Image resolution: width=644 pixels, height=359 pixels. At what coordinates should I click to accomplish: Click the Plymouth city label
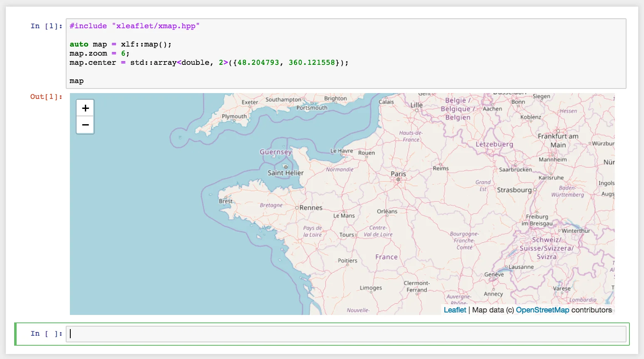[x=234, y=116]
